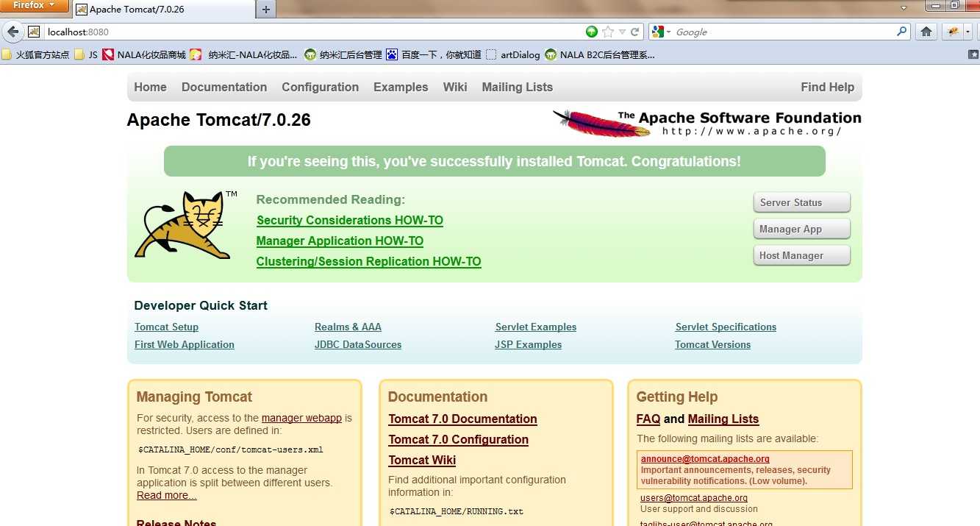This screenshot has height=526, width=980.
Task: Open the artDialog bookmark
Action: 512,54
